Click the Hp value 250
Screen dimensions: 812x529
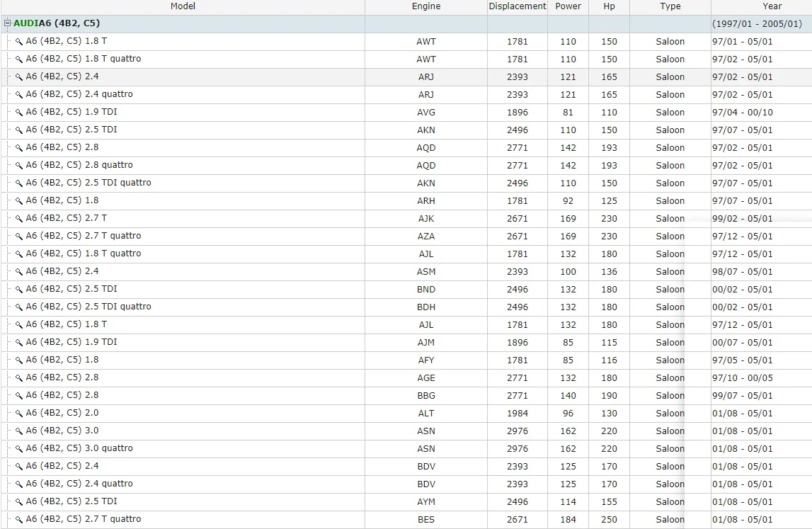609,519
